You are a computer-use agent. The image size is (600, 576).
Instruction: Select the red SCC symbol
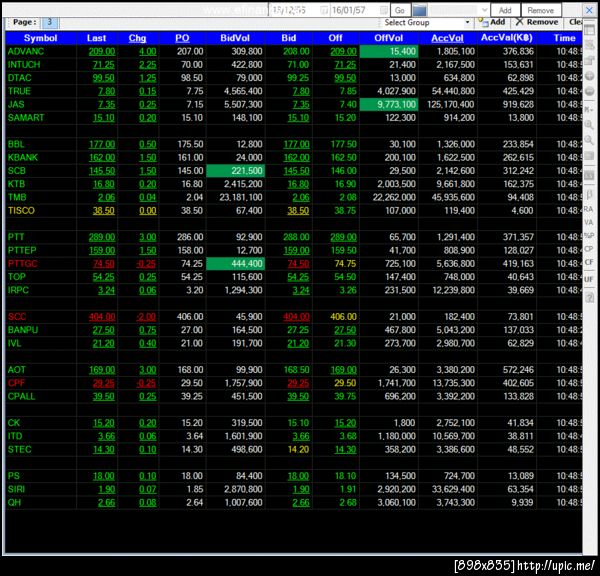click(x=17, y=317)
